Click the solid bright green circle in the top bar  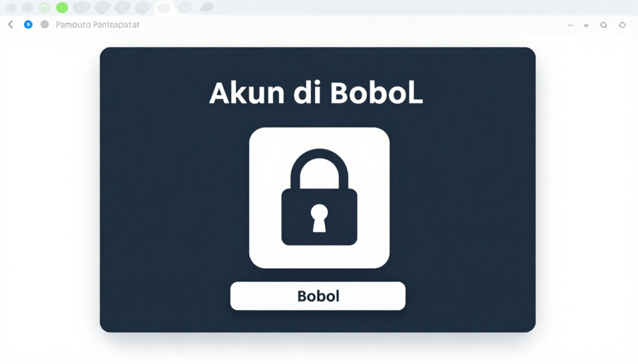click(x=62, y=7)
